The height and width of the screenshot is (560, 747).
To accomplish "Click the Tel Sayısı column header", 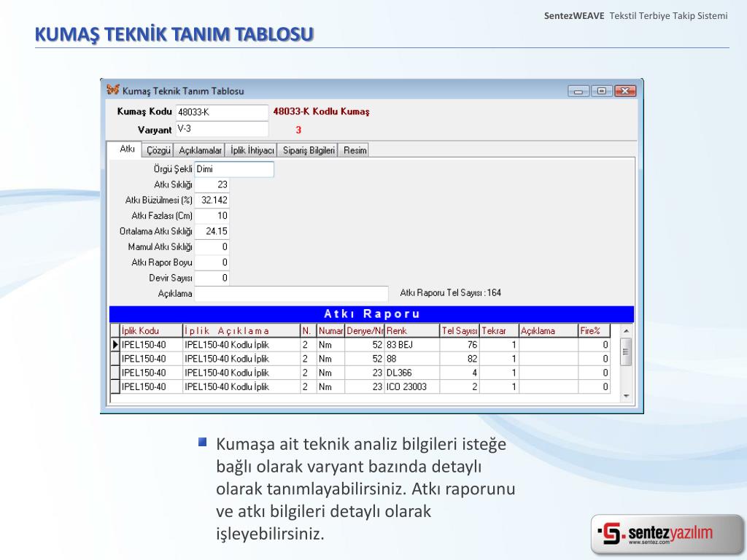I will [460, 330].
